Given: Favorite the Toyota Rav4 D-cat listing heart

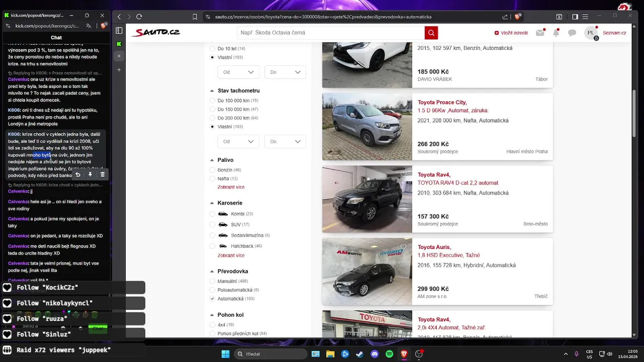Looking at the screenshot, I should pyautogui.click(x=403, y=174).
